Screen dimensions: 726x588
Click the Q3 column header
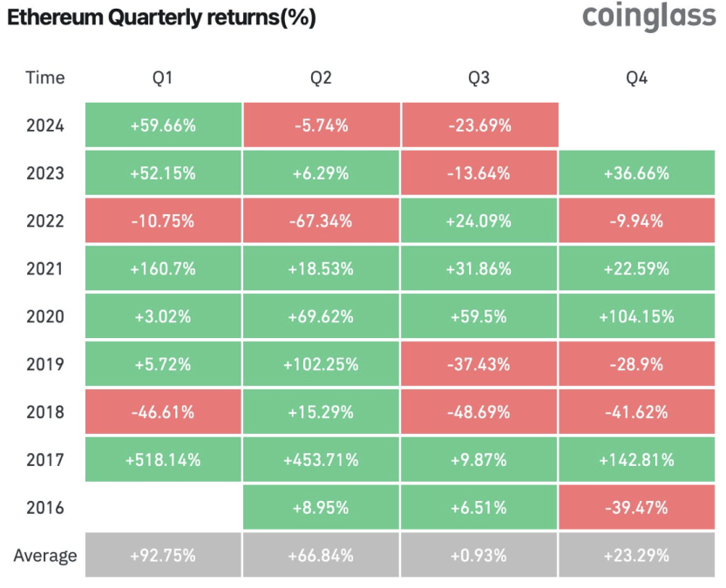(478, 78)
